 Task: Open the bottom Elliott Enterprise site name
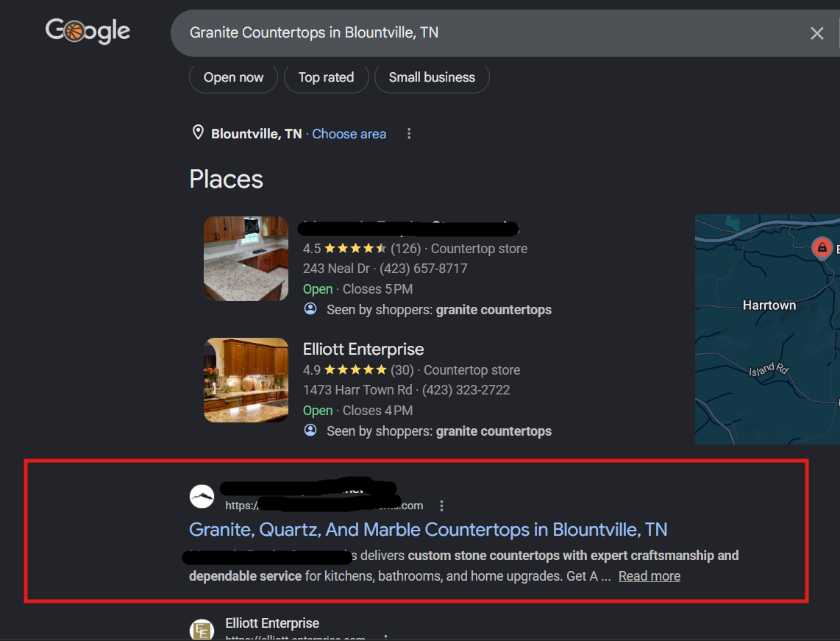pyautogui.click(x=272, y=623)
